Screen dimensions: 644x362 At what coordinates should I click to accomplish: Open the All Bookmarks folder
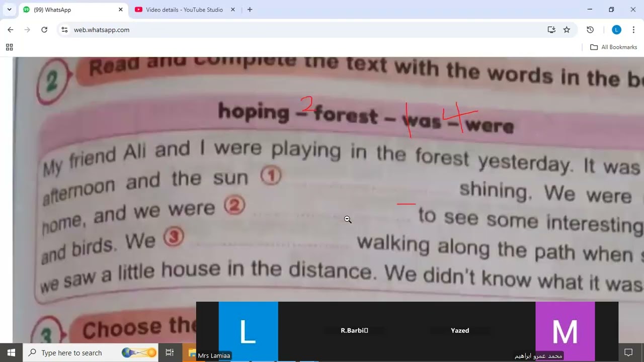tap(614, 47)
